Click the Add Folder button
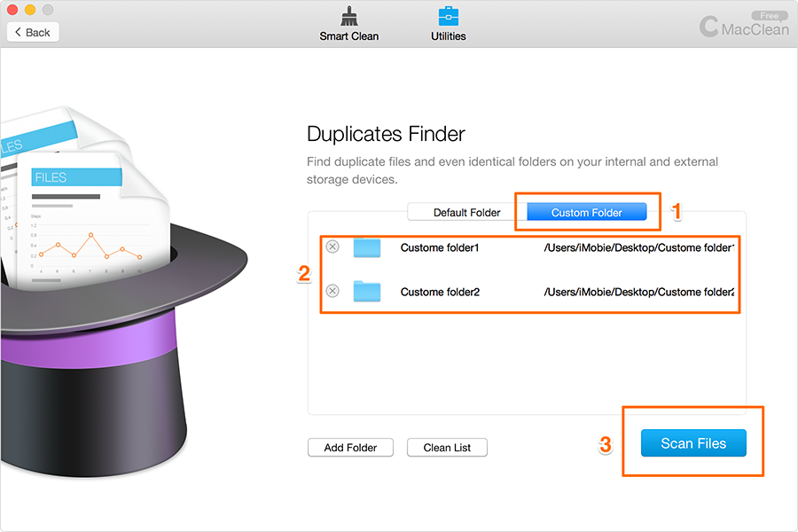This screenshot has height=532, width=798. coord(350,448)
